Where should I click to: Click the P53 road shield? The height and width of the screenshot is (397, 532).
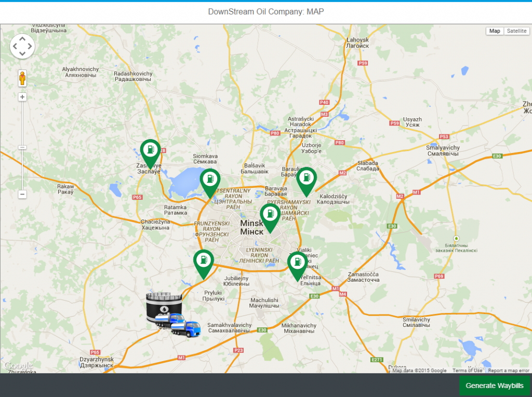444,136
